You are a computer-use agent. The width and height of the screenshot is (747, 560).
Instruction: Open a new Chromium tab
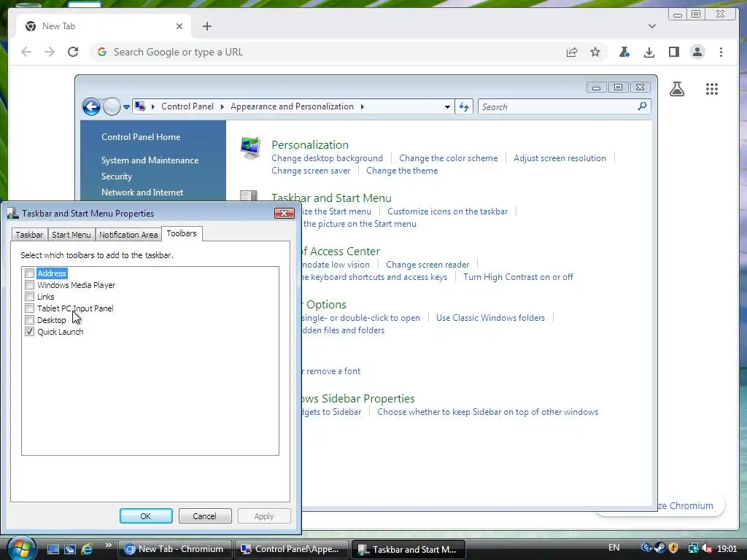[206, 26]
